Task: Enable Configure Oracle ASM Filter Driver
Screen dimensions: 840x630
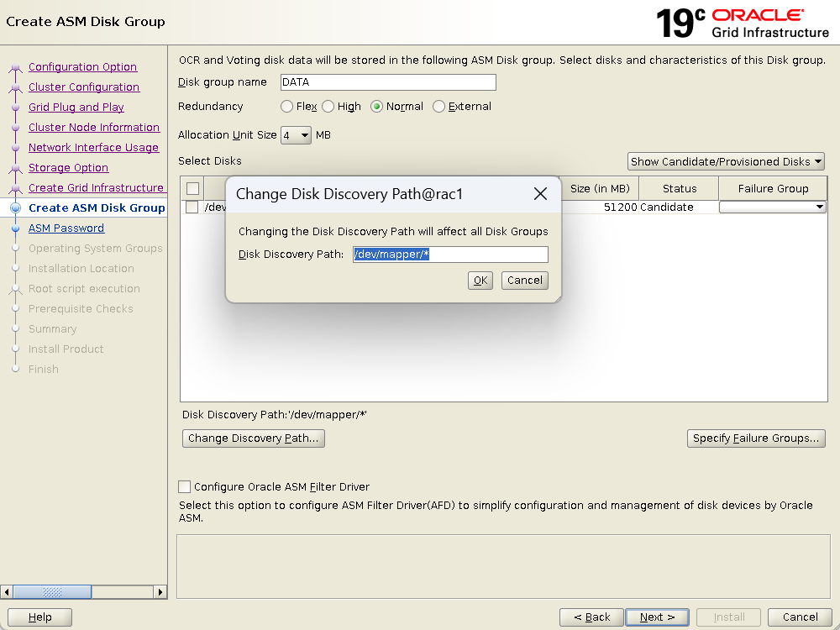Action: click(185, 486)
